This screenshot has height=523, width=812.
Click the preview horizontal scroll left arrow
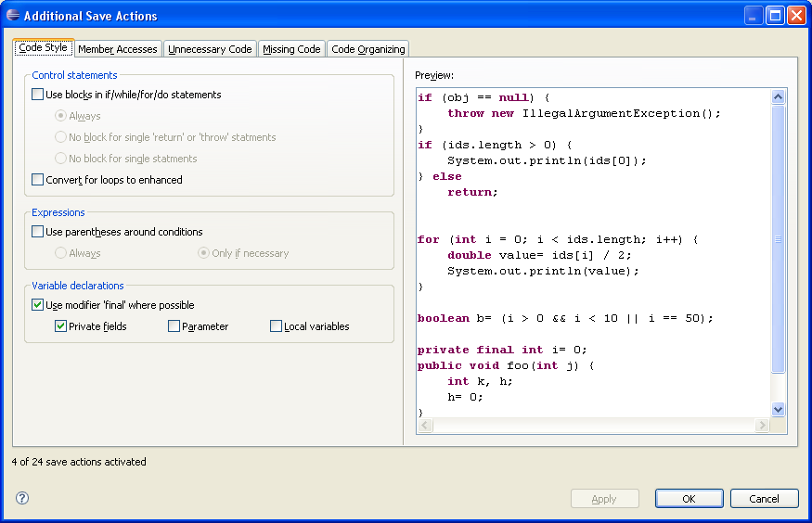click(425, 426)
